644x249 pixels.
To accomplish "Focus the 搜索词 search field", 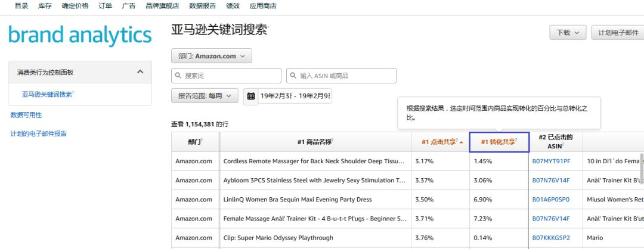I will (x=227, y=76).
